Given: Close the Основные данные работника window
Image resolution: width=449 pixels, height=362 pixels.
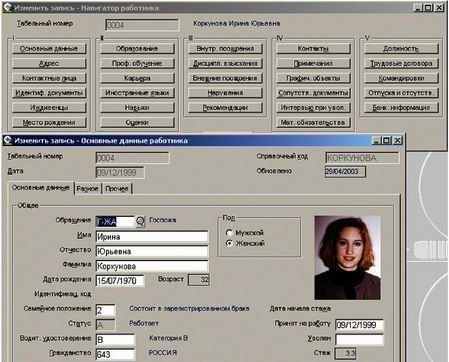Looking at the screenshot, I should 397,141.
